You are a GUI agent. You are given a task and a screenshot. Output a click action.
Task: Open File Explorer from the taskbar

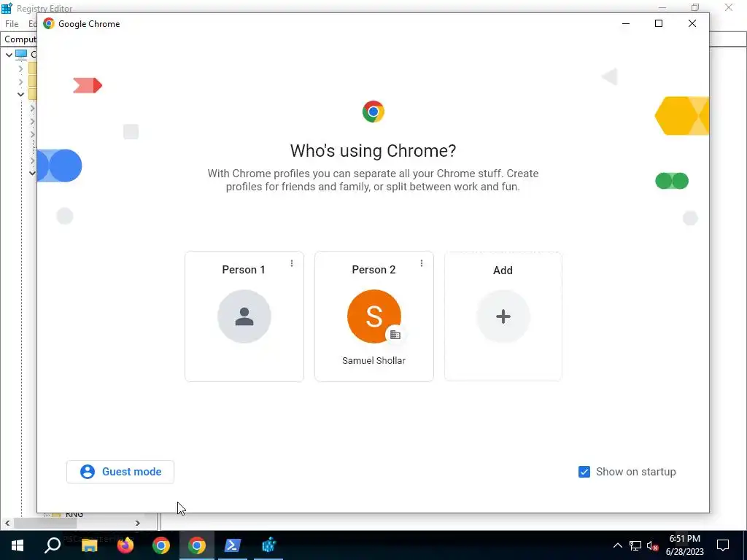coord(89,545)
